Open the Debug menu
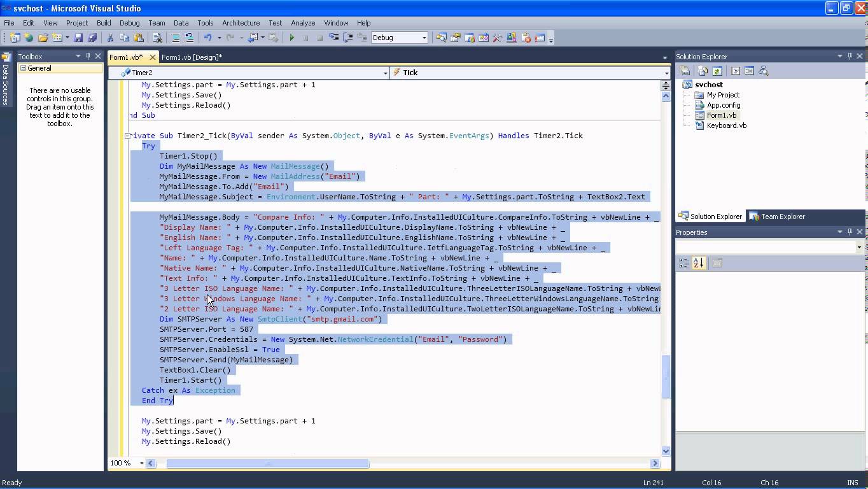Image resolution: width=868 pixels, height=489 pixels. (129, 23)
